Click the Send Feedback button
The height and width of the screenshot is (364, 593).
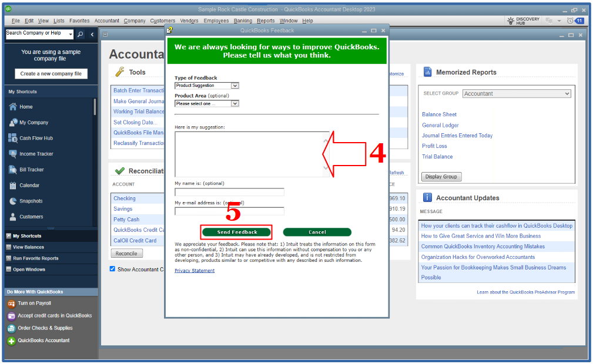click(x=236, y=232)
